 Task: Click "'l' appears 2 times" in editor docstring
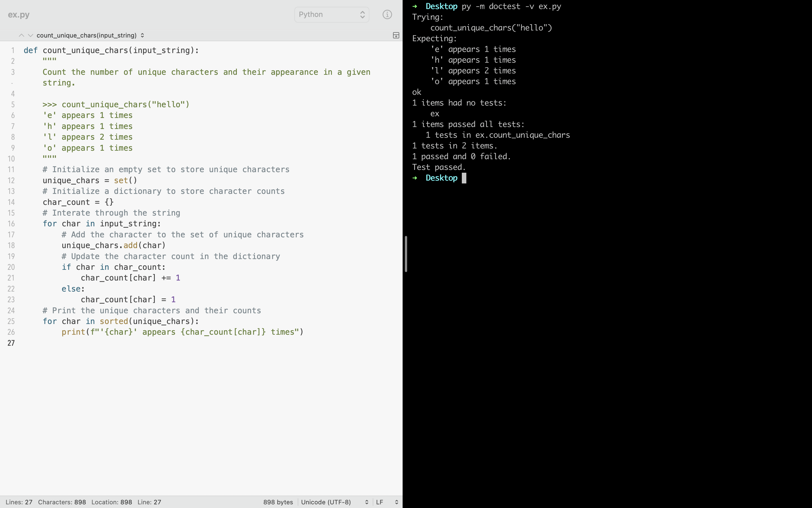point(88,137)
